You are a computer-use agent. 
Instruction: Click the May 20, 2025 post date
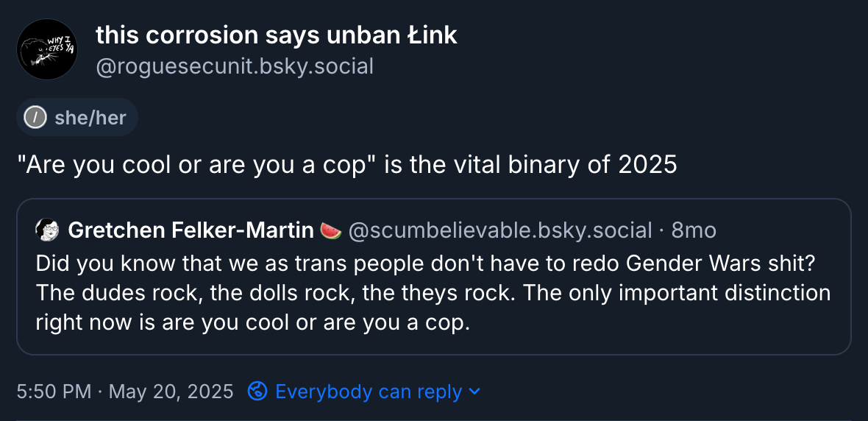pos(171,391)
